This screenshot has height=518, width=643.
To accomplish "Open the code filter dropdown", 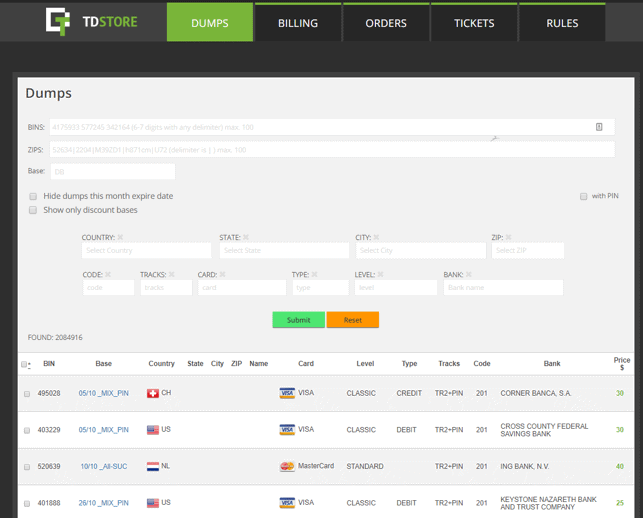I will click(x=108, y=288).
